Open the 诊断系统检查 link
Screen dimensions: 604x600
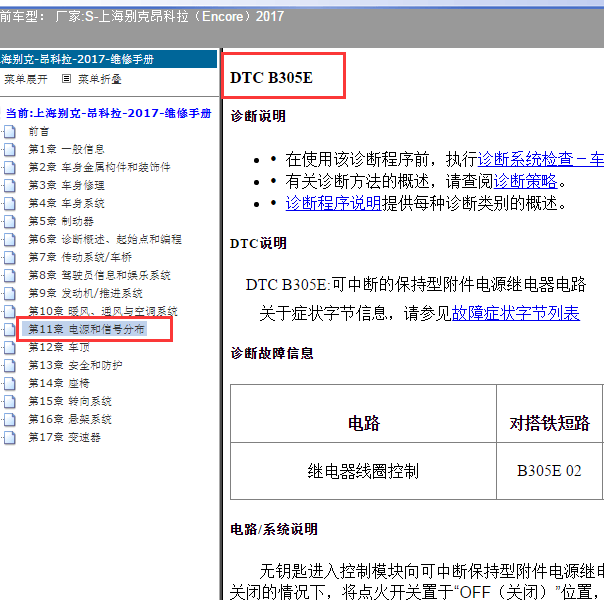click(540, 159)
